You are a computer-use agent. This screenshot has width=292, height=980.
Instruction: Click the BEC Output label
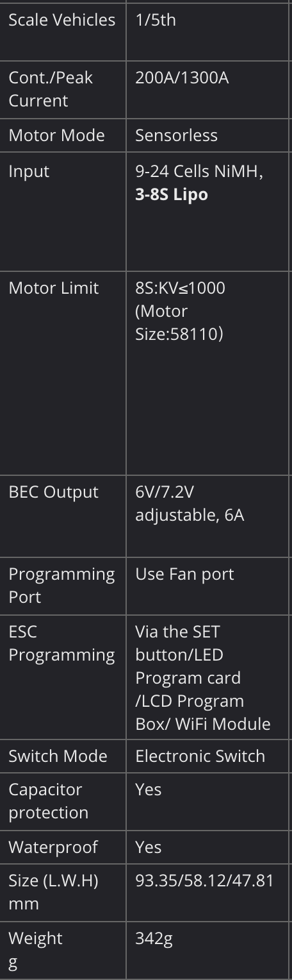click(54, 492)
